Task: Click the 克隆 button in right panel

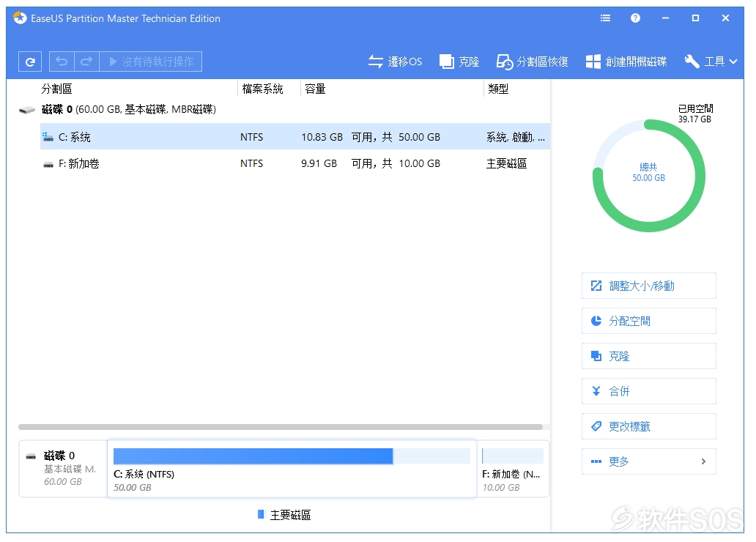Action: click(649, 357)
